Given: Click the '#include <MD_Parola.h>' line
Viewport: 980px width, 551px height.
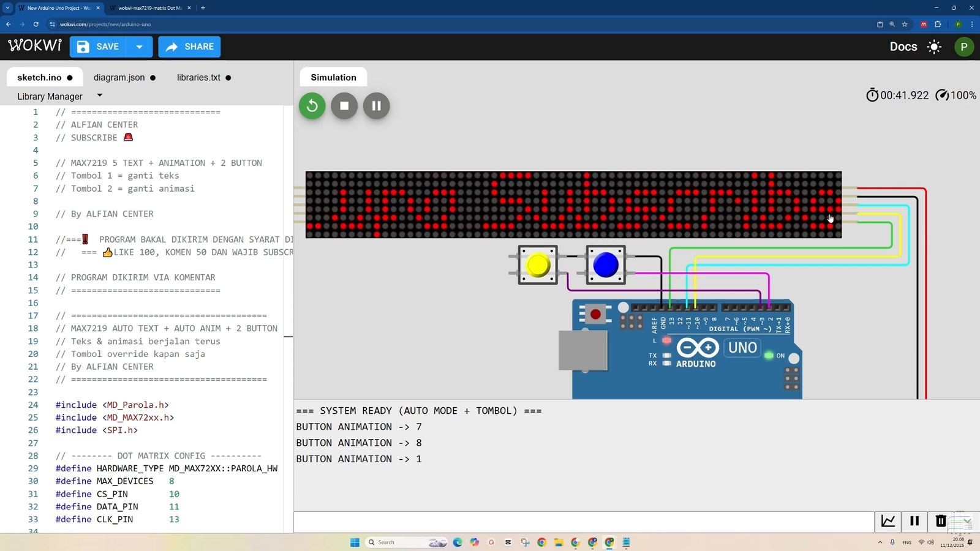Looking at the screenshot, I should coord(112,405).
